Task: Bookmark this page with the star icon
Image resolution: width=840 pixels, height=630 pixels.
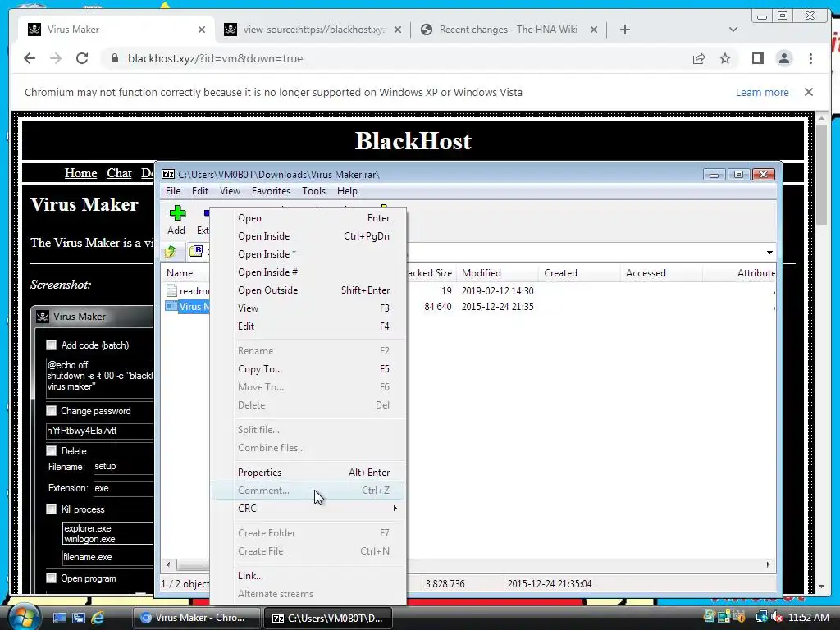Action: (725, 58)
